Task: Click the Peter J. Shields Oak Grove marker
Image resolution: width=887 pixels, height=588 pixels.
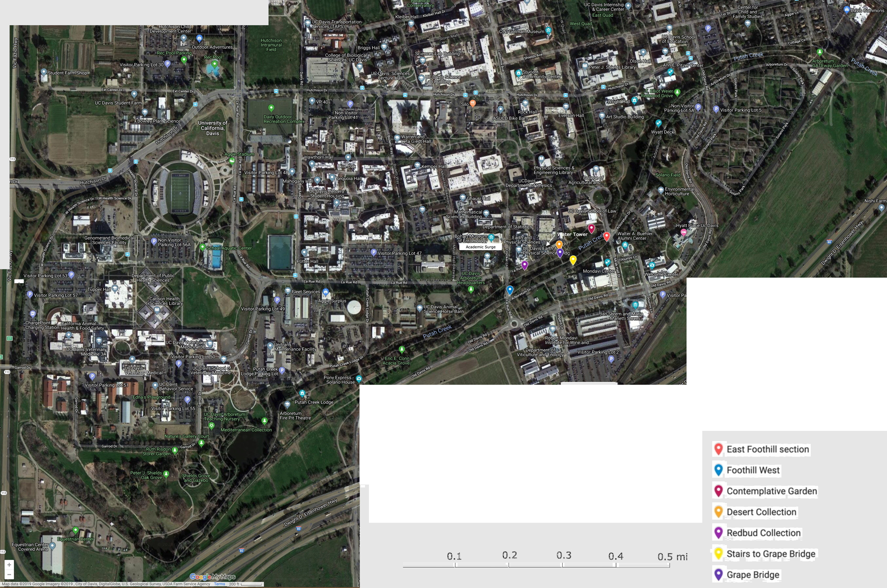Action: pos(166,474)
